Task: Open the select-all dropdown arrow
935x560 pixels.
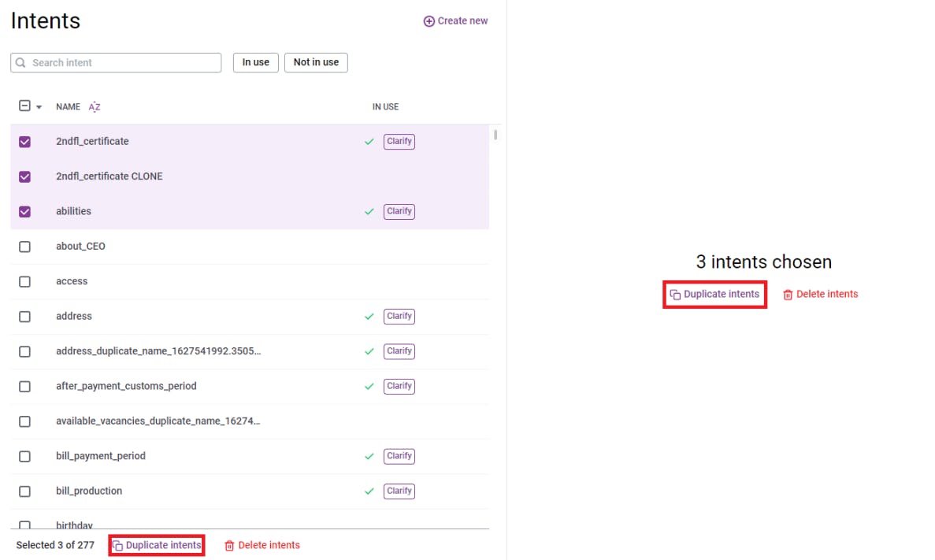Action: (39, 107)
